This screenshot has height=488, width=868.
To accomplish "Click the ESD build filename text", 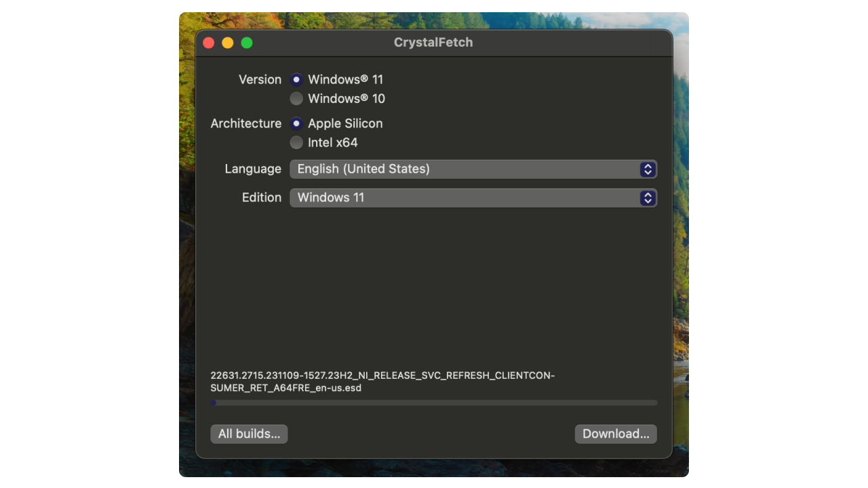I will (383, 381).
